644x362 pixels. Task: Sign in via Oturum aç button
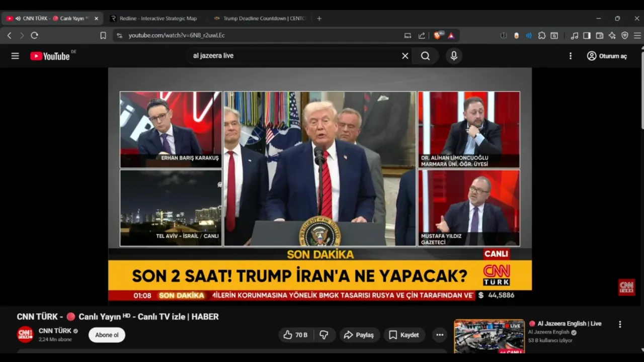tap(607, 56)
